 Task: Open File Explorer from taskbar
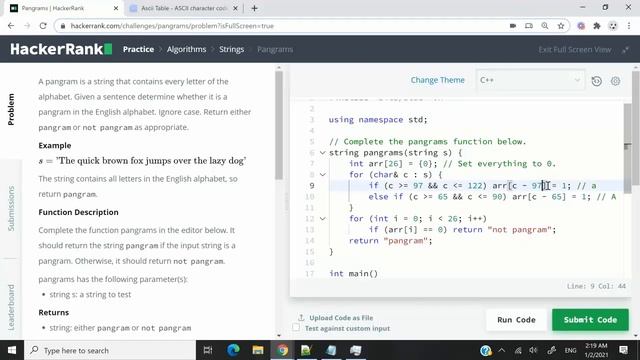(258, 350)
